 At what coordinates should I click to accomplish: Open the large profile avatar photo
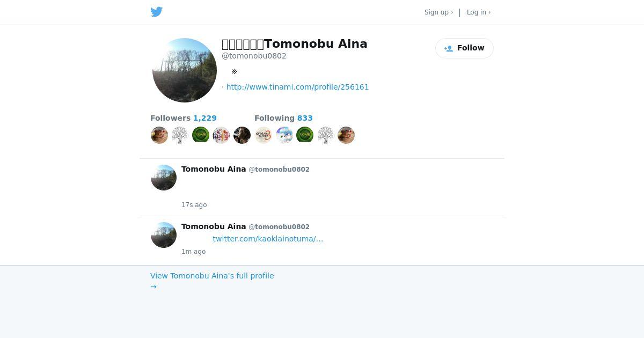pyautogui.click(x=185, y=70)
